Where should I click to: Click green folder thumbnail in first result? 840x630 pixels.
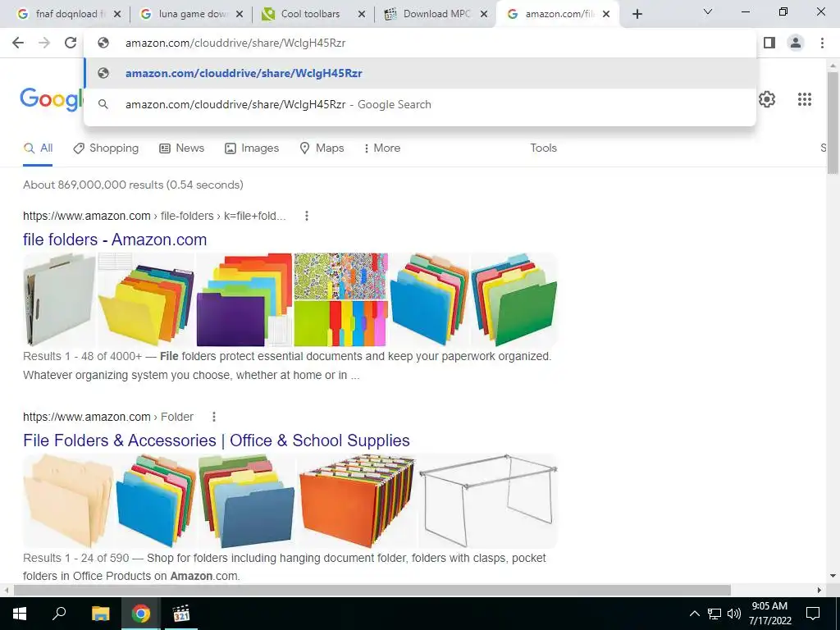(x=514, y=300)
